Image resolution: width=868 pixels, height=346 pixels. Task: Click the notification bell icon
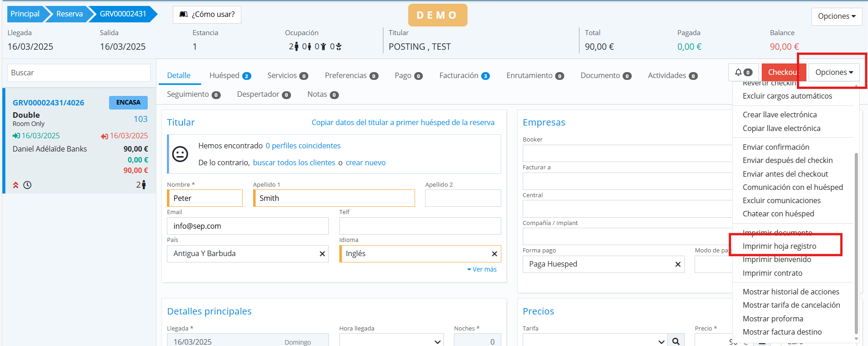pyautogui.click(x=738, y=72)
